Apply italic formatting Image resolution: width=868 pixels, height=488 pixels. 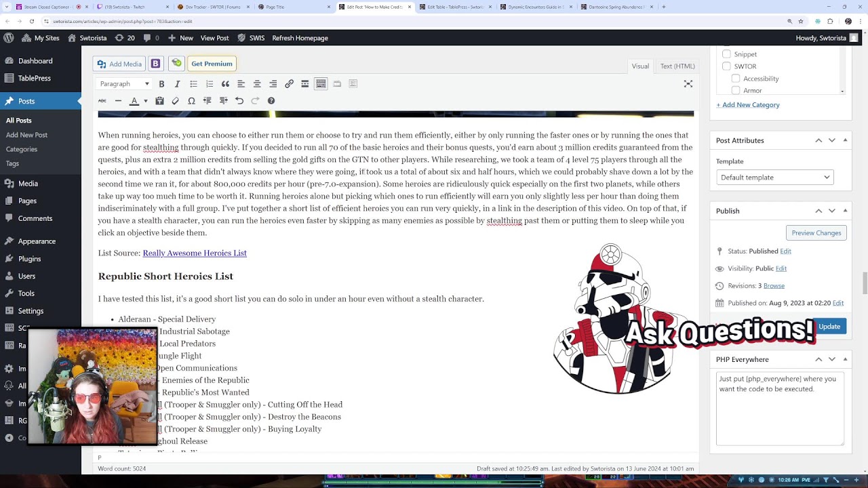[177, 84]
